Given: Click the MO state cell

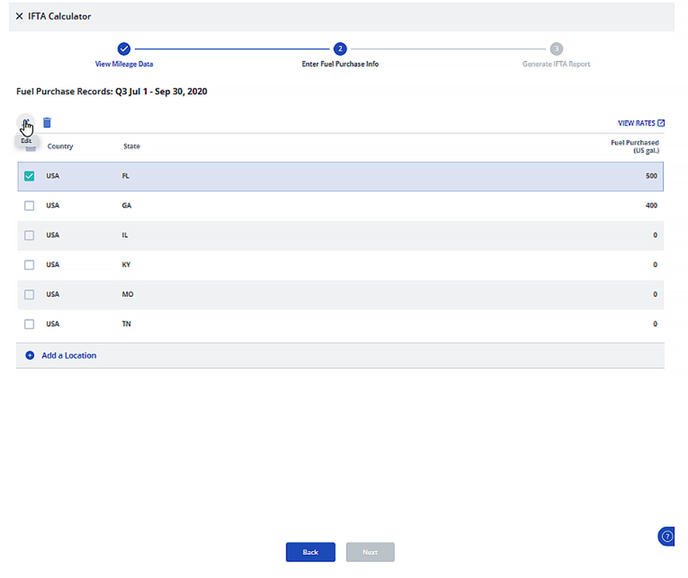Looking at the screenshot, I should (128, 294).
